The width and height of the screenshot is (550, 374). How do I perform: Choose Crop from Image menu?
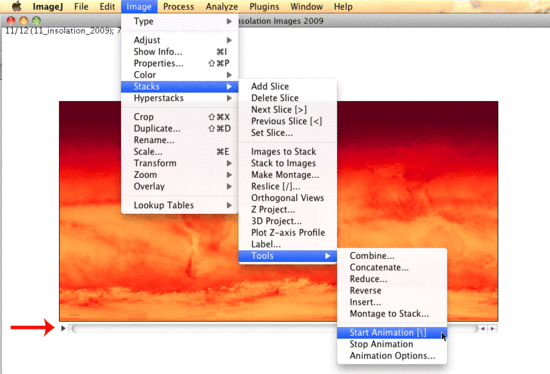click(180, 117)
